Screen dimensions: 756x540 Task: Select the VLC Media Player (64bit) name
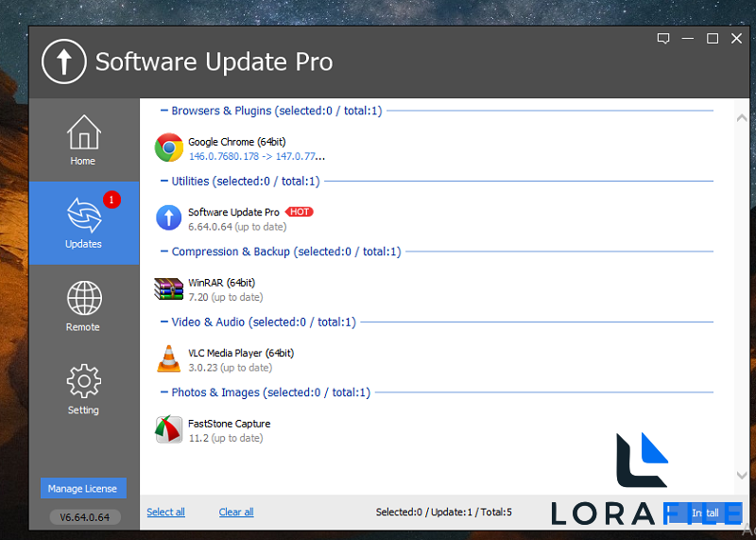(241, 354)
